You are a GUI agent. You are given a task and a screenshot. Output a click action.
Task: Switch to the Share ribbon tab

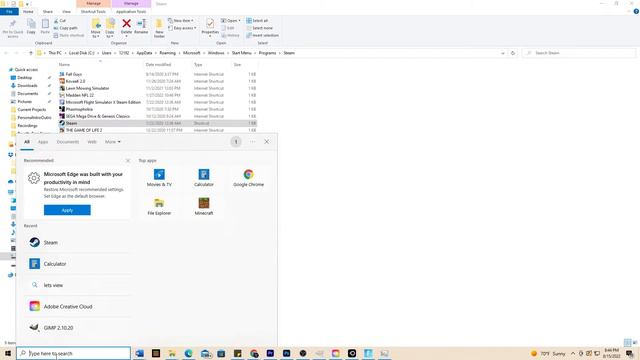pyautogui.click(x=48, y=11)
